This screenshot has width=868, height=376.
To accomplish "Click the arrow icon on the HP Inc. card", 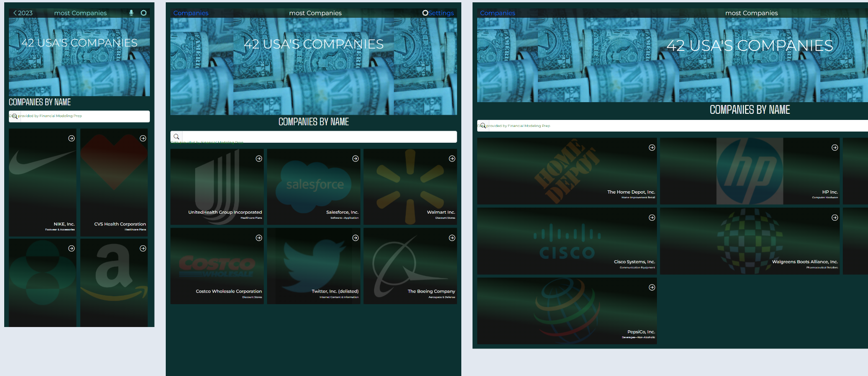I will (834, 147).
